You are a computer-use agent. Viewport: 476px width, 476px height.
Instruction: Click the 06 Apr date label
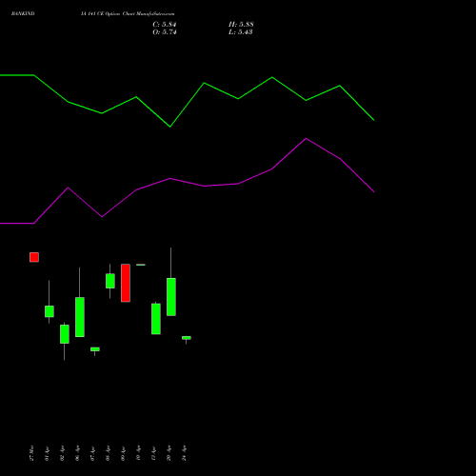77,453
